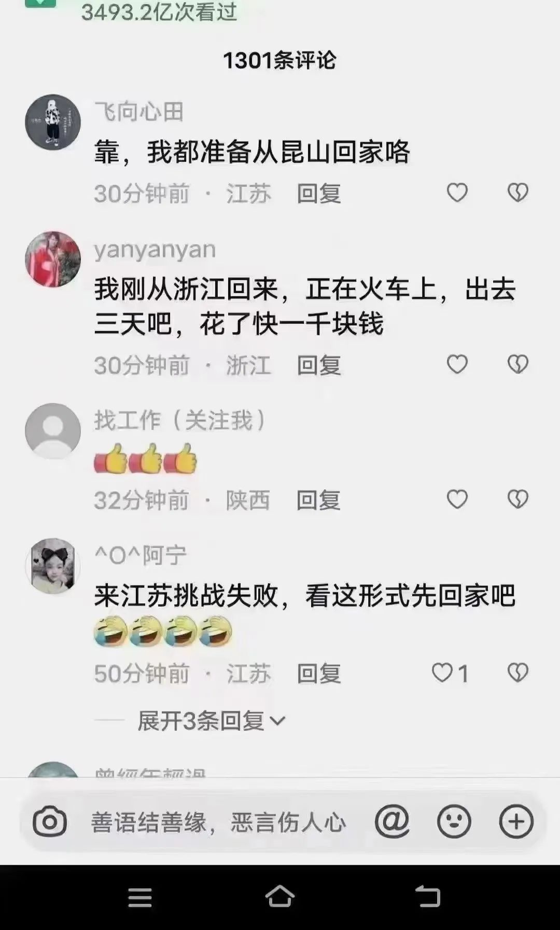Open the emoji smiley picker

[454, 822]
